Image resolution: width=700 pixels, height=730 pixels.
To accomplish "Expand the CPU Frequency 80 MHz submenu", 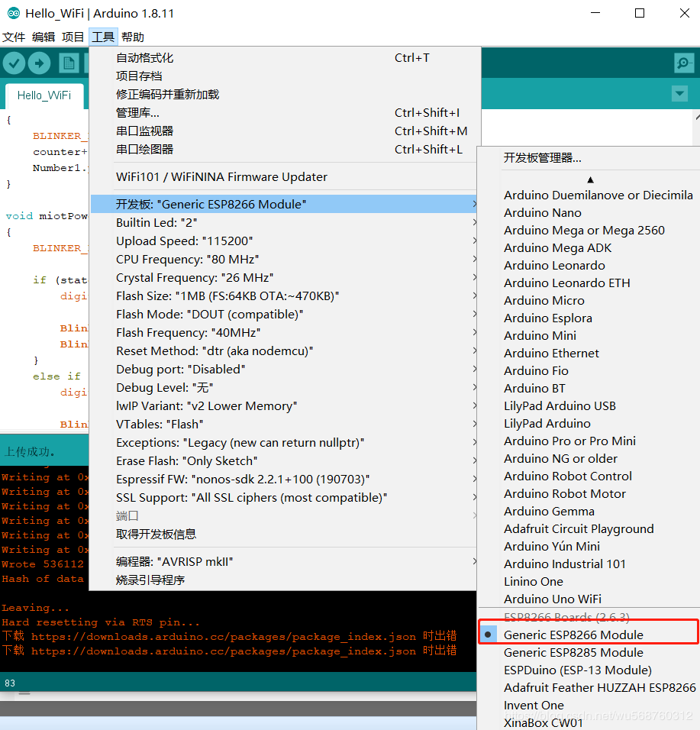I will (283, 259).
